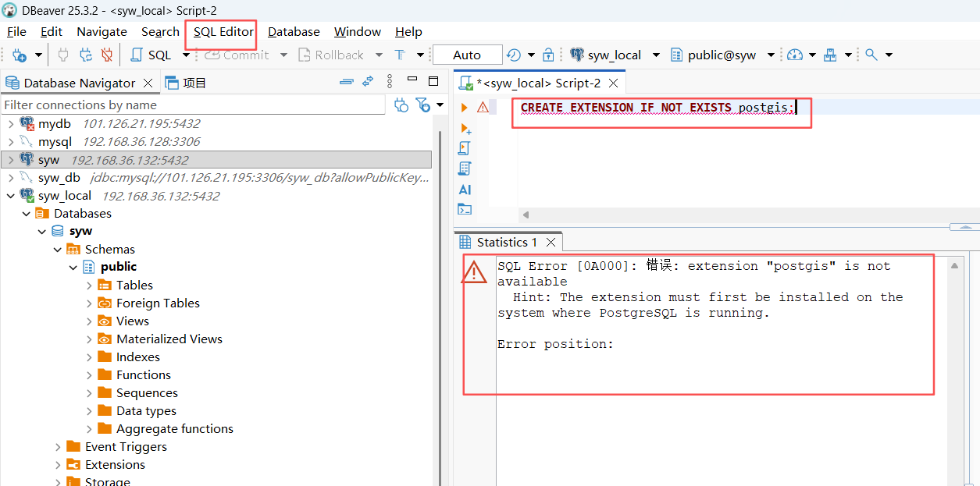Screen dimensions: 980x486
Task: Click the Invalidate/Reconnect icon in toolbar
Action: tap(86, 55)
